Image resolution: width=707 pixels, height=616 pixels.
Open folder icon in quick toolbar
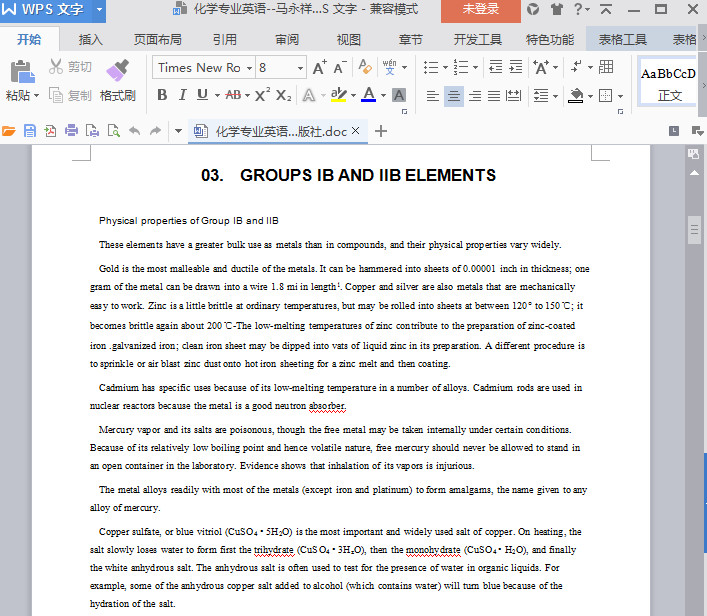(9, 131)
